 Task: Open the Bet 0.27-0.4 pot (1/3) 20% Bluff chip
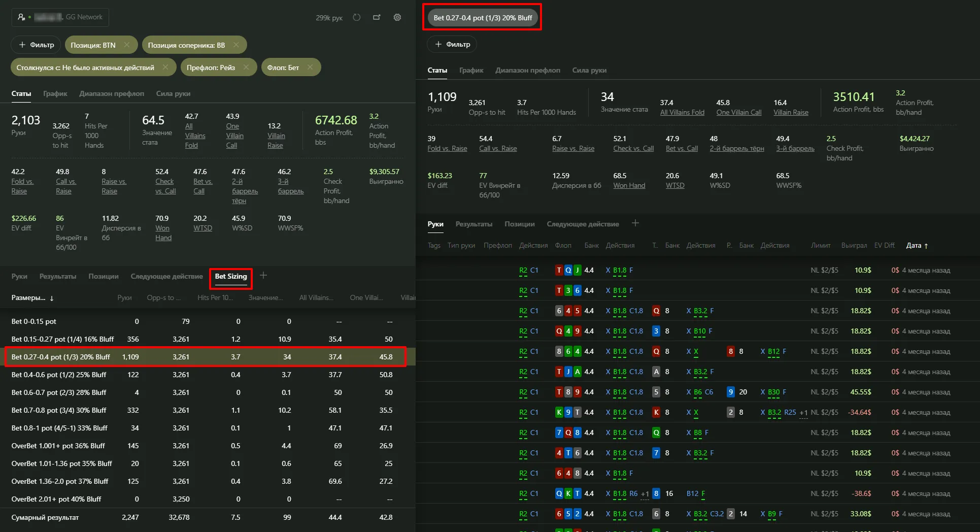[482, 18]
